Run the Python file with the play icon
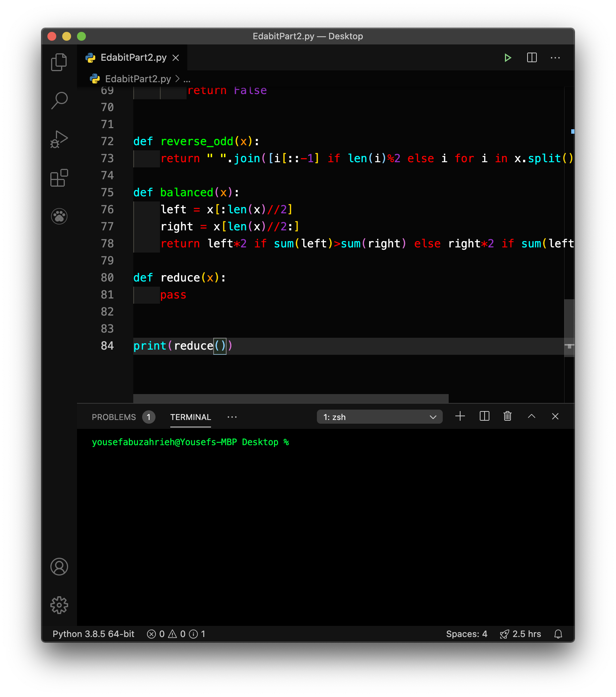Viewport: 616px width, 697px height. (508, 57)
